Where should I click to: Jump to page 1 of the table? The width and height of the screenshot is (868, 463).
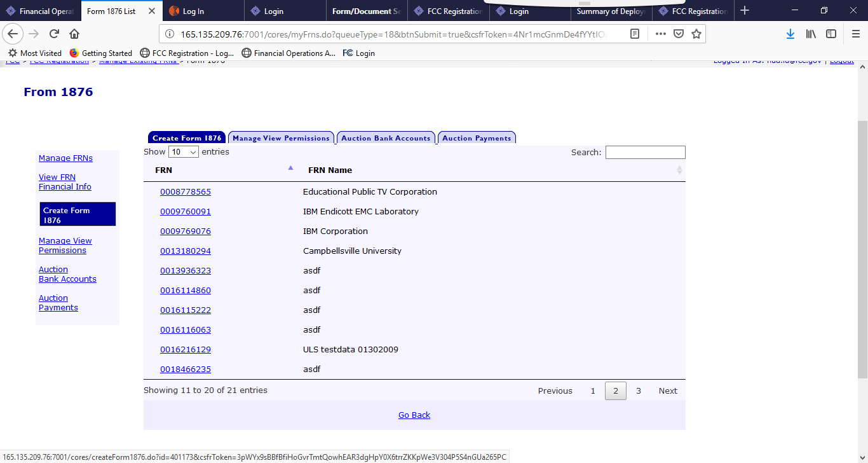[593, 391]
